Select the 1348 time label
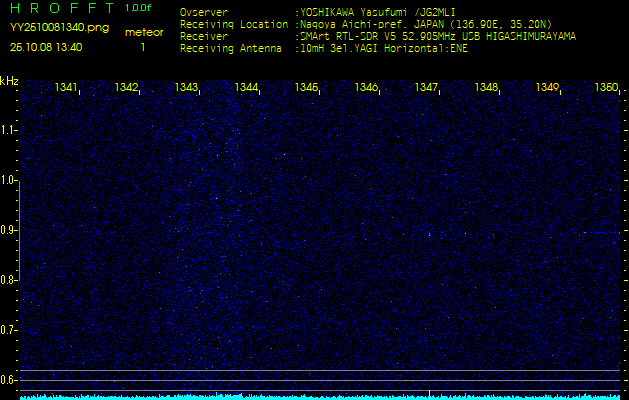 click(486, 88)
